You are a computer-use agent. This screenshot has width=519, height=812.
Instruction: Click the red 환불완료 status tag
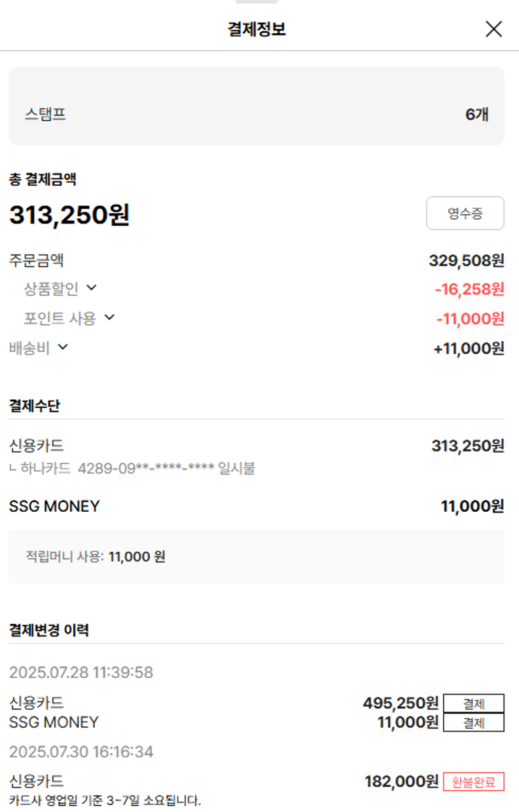tap(473, 782)
